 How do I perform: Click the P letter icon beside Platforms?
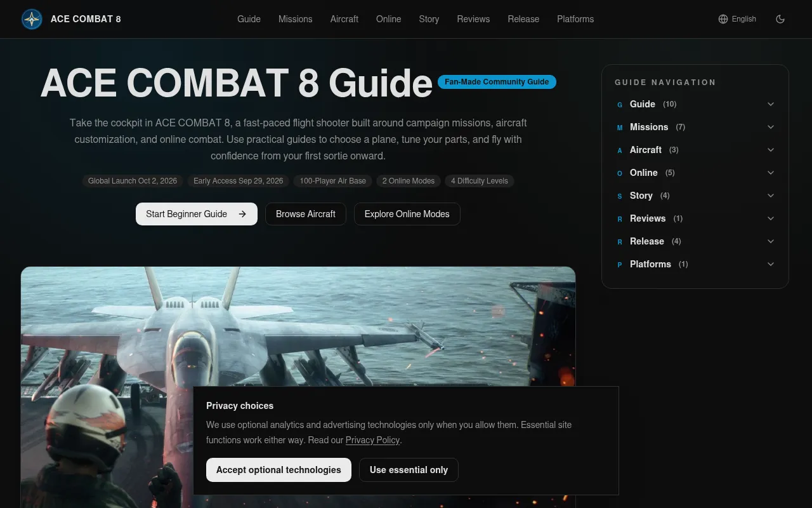tap(620, 265)
